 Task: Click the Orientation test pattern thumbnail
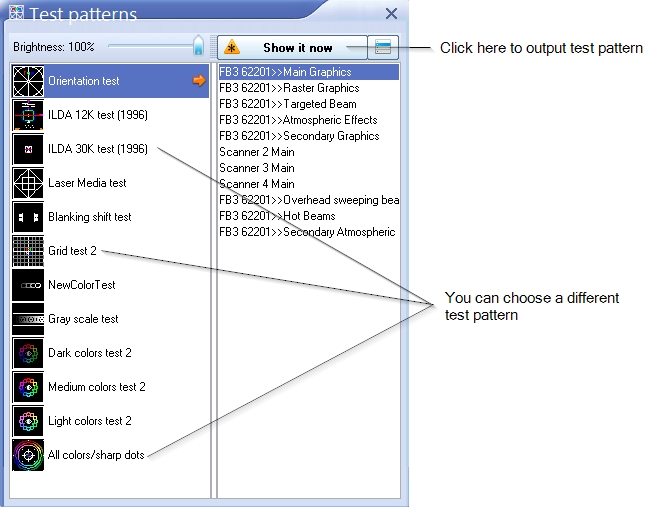click(x=28, y=81)
